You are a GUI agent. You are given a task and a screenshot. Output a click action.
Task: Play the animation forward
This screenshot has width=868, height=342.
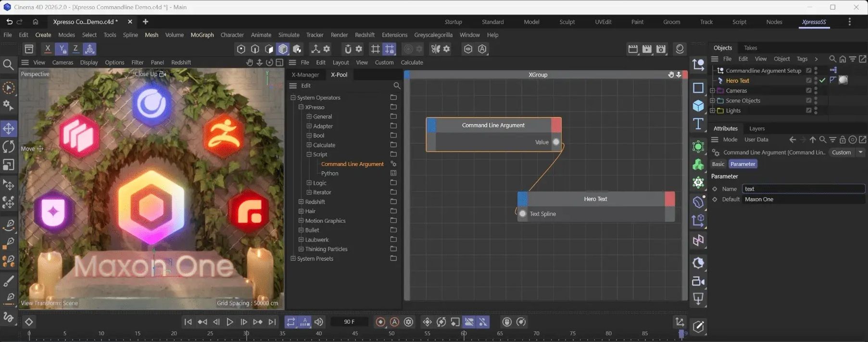[x=230, y=322]
